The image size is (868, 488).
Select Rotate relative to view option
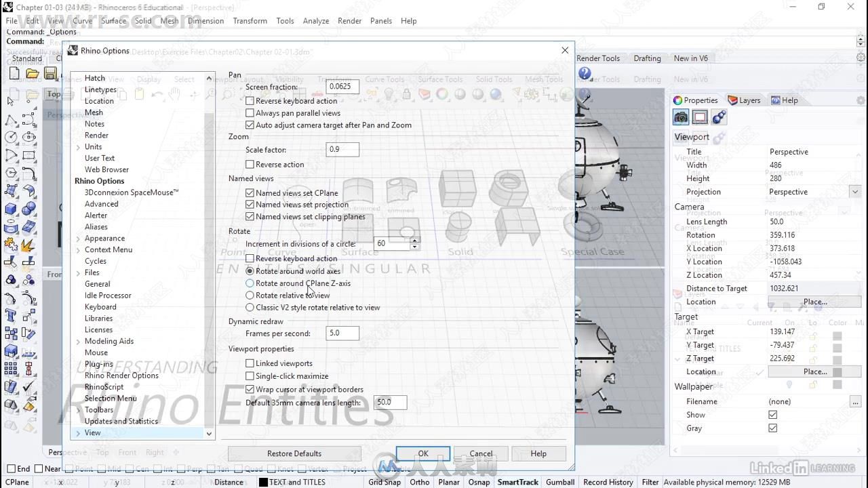point(250,296)
